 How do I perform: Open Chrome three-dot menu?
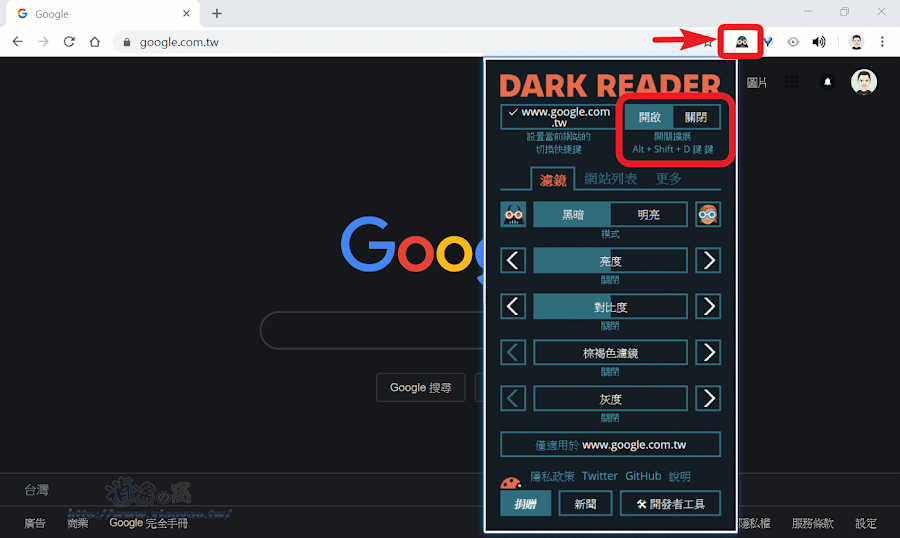(882, 42)
